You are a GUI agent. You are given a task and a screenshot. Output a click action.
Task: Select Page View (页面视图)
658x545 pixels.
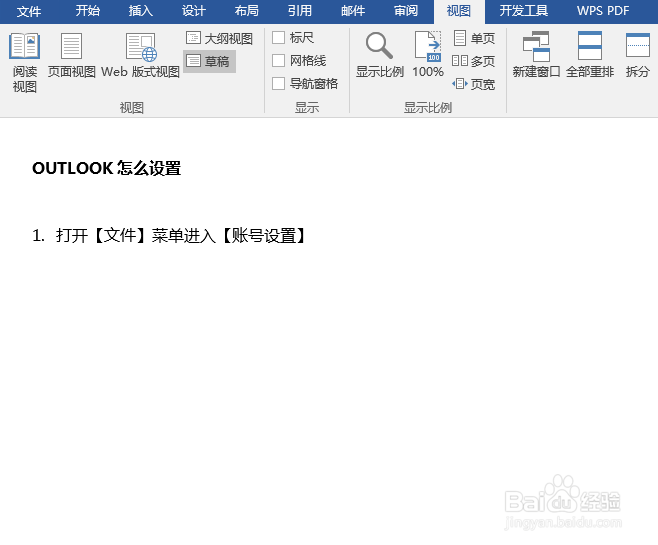click(x=71, y=55)
